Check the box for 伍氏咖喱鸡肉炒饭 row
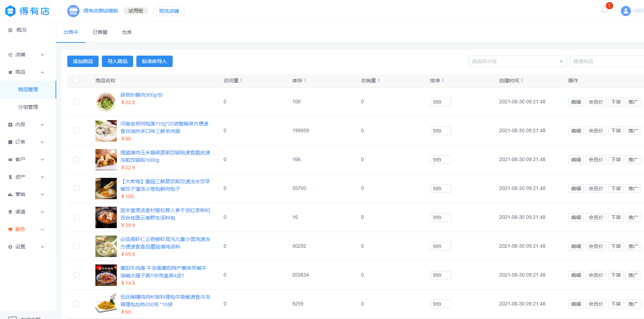The width and height of the screenshot is (644, 319). 77,304
